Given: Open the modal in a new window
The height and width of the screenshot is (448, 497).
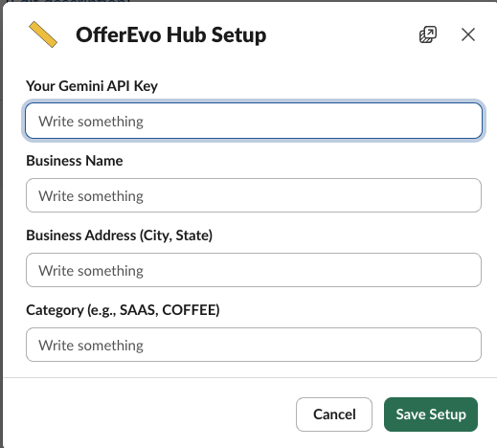Looking at the screenshot, I should pyautogui.click(x=428, y=34).
